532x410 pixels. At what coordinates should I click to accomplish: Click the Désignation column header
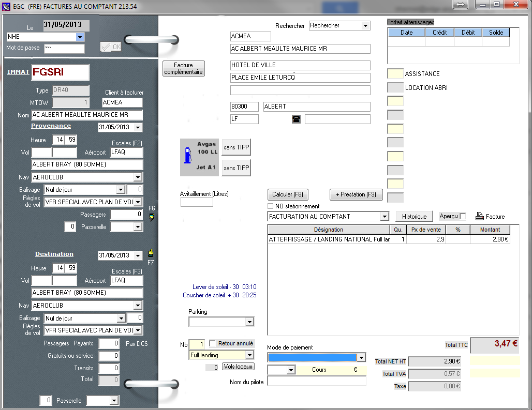point(328,230)
